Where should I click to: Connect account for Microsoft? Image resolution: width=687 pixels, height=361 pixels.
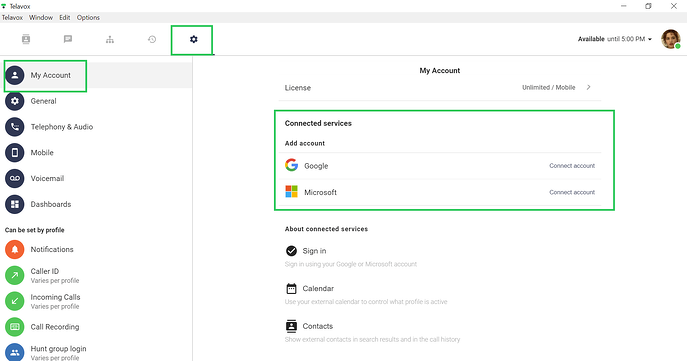572,192
